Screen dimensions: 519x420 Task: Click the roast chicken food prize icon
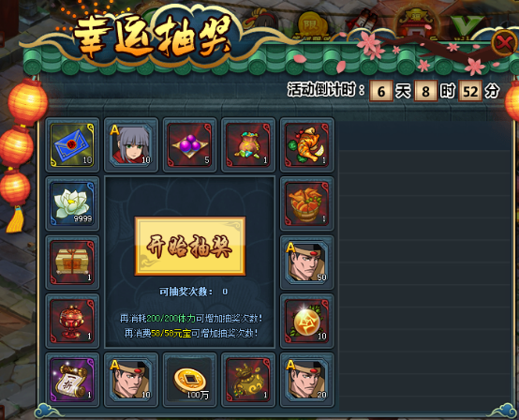coord(307,144)
